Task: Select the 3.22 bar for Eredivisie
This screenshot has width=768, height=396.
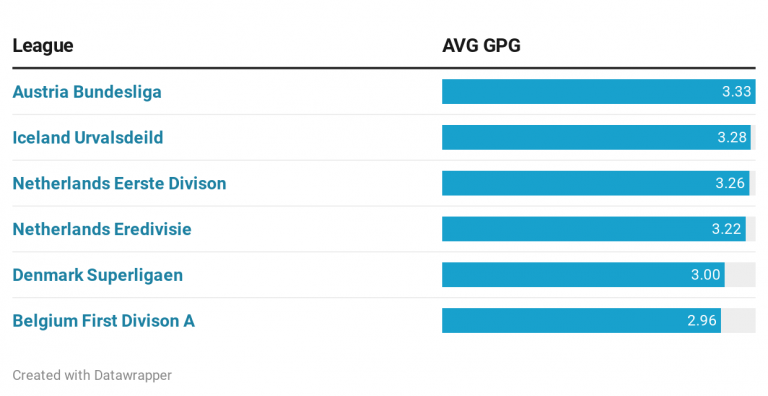Action: [x=594, y=229]
